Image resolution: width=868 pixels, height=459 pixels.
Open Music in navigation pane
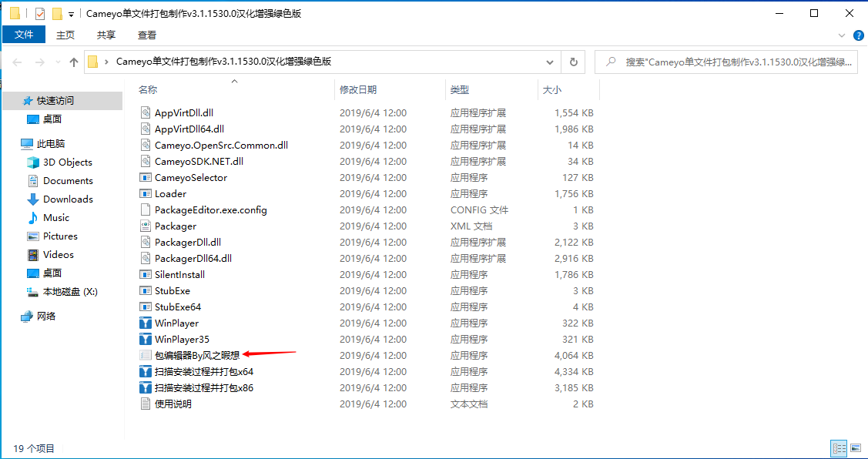point(56,218)
